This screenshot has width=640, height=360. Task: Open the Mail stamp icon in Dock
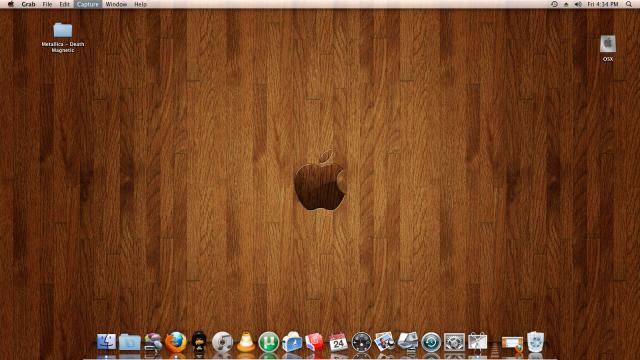coord(292,342)
